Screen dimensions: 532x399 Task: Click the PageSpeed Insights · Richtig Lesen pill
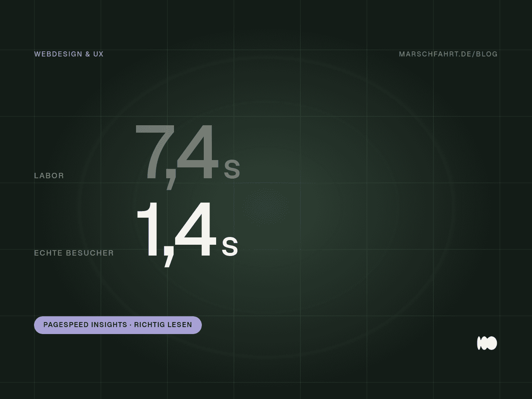point(118,325)
